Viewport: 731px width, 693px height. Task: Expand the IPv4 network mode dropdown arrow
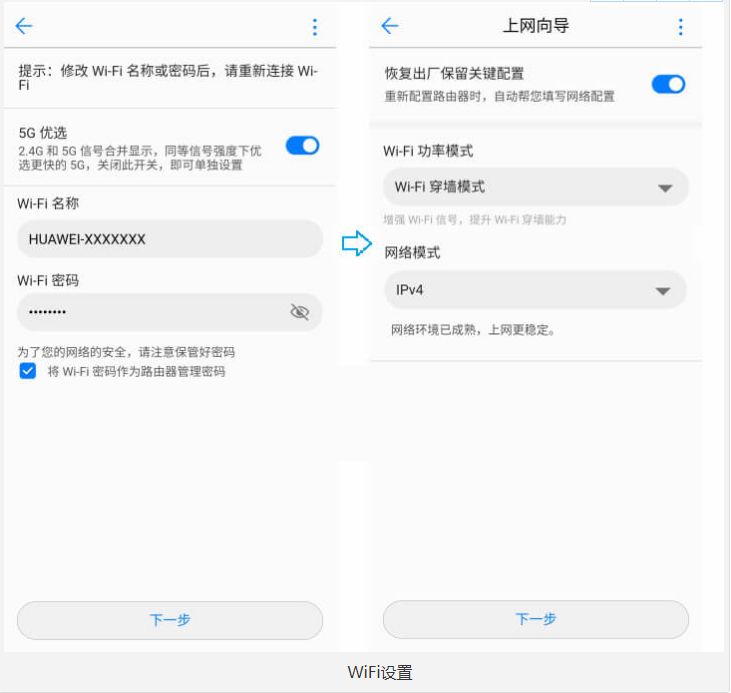662,291
